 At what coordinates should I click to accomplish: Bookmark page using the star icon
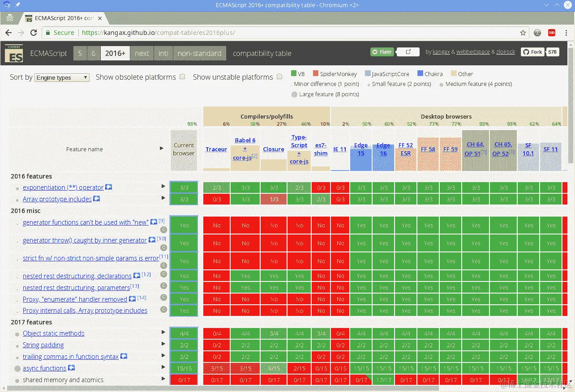[x=523, y=33]
